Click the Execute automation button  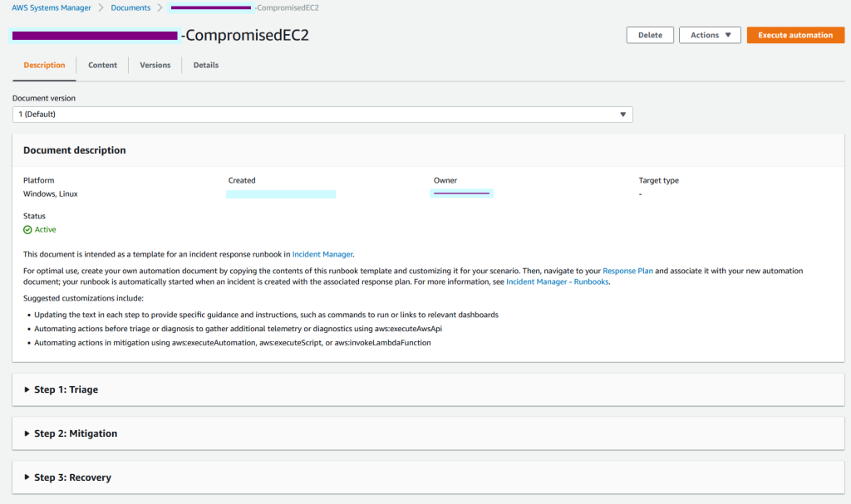pos(794,35)
